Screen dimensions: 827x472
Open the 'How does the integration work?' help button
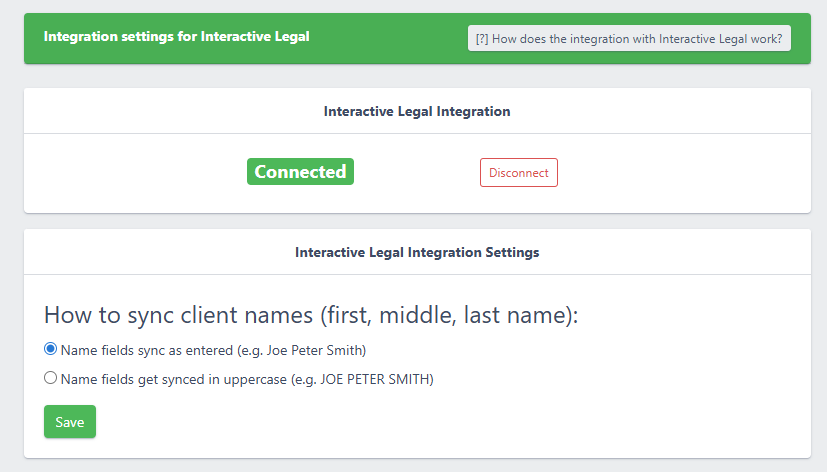629,38
